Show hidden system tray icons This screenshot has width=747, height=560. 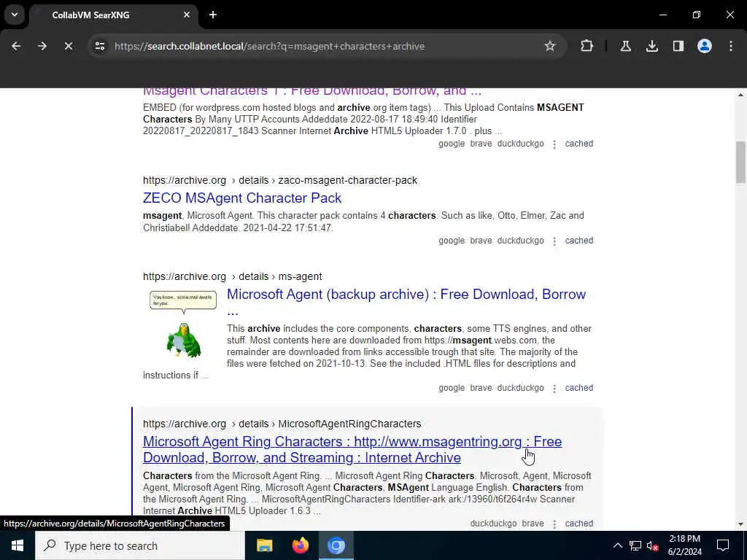coord(617,545)
